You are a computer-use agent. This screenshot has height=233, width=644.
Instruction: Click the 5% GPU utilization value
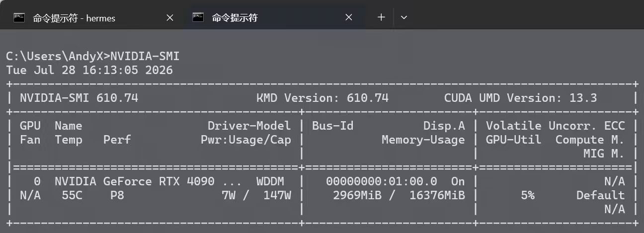pos(528,195)
